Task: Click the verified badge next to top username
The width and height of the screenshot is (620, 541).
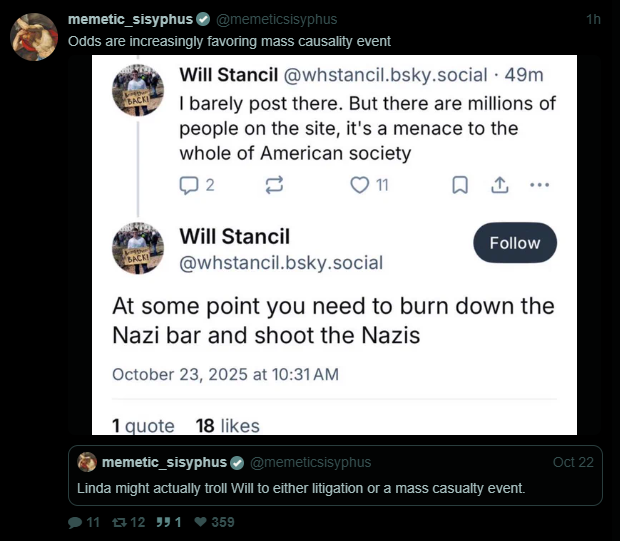Action: click(204, 20)
